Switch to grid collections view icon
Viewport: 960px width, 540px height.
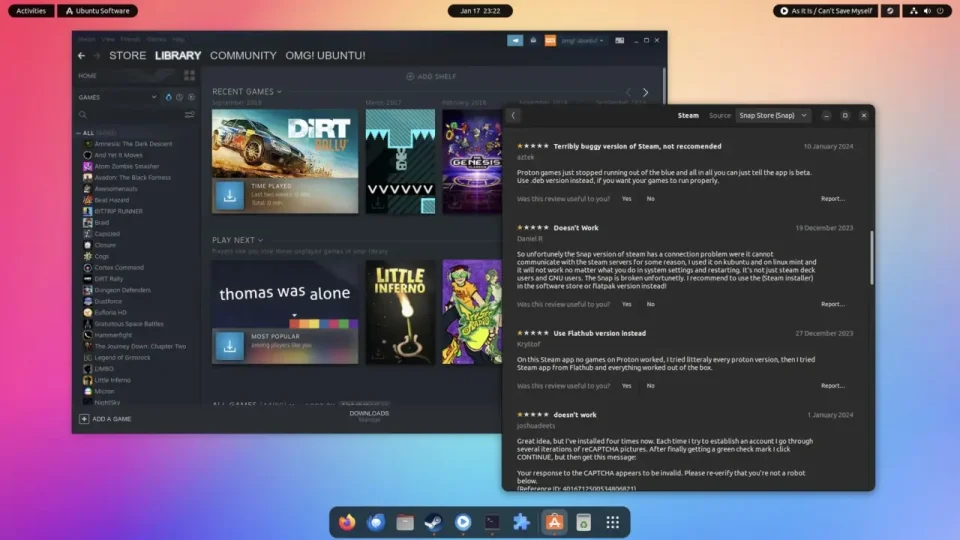(x=189, y=75)
